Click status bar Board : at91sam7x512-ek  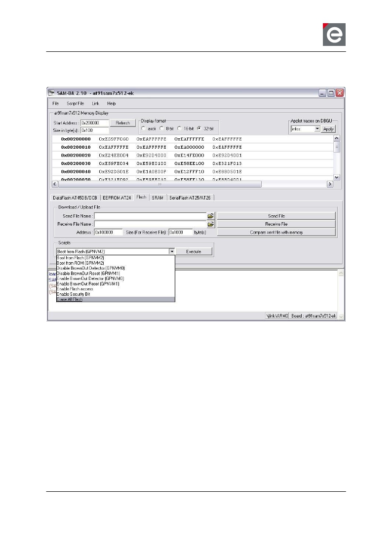tap(314, 316)
